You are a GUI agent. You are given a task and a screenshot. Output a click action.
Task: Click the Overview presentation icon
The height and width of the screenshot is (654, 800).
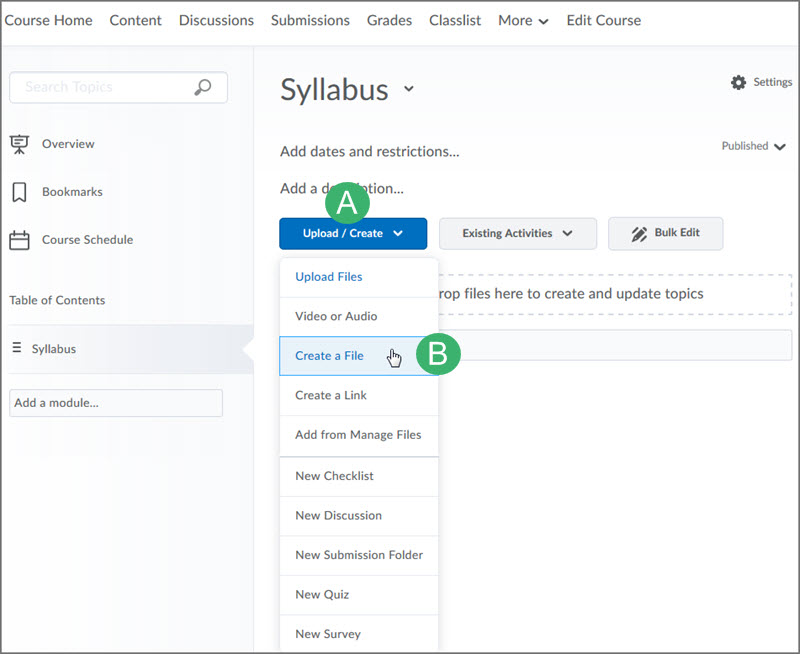click(x=19, y=144)
